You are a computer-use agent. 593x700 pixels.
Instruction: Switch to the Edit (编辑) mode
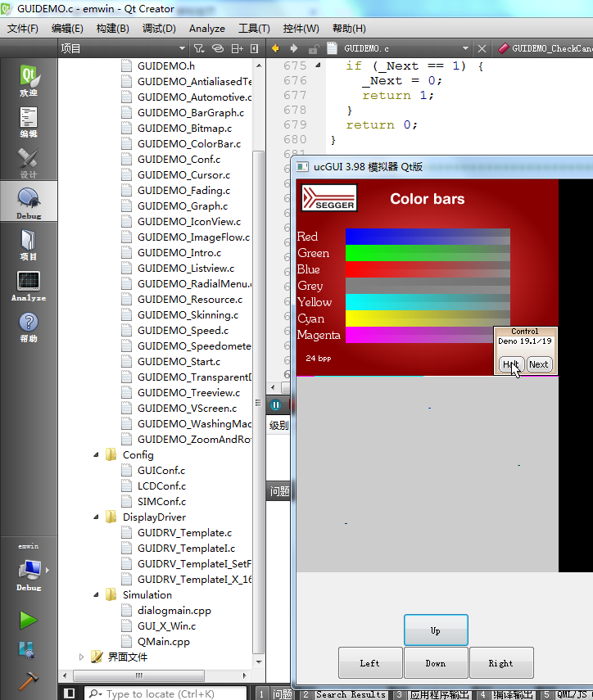(x=29, y=122)
